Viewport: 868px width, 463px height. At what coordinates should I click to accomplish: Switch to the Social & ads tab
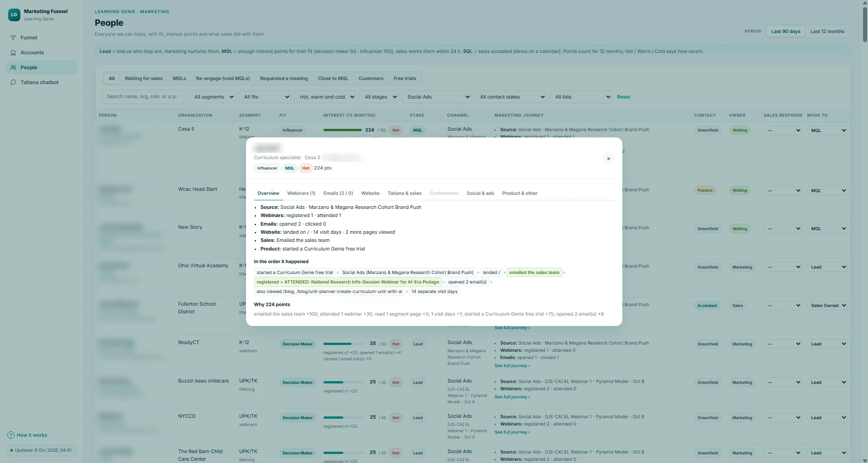tap(480, 193)
